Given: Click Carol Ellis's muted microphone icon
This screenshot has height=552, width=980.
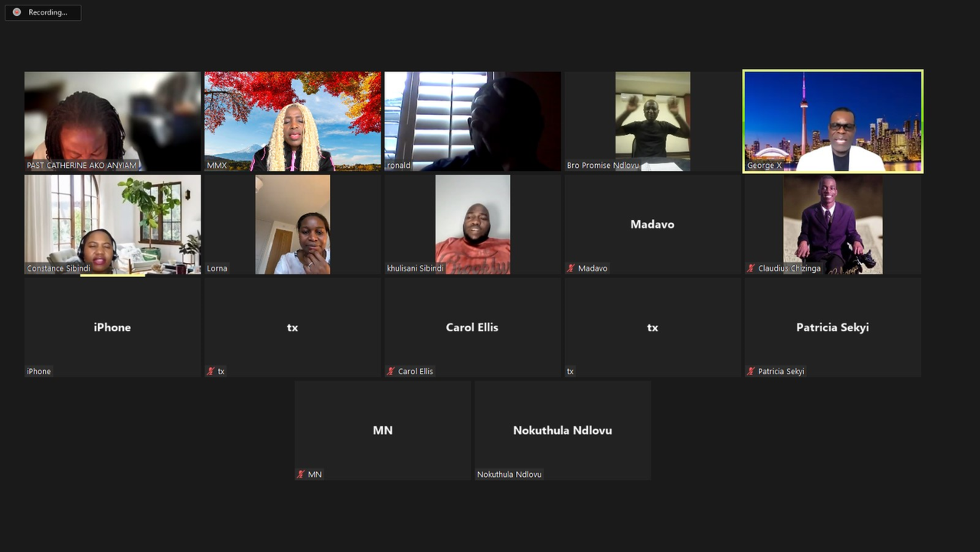Looking at the screenshot, I should point(390,371).
